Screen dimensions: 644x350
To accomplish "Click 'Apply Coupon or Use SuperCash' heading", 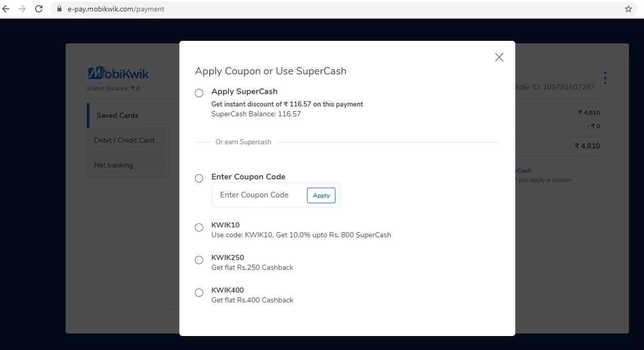I will [x=270, y=71].
